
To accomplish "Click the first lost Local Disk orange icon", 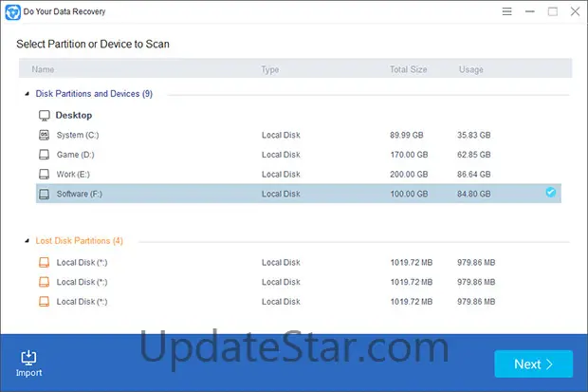I will [x=45, y=262].
